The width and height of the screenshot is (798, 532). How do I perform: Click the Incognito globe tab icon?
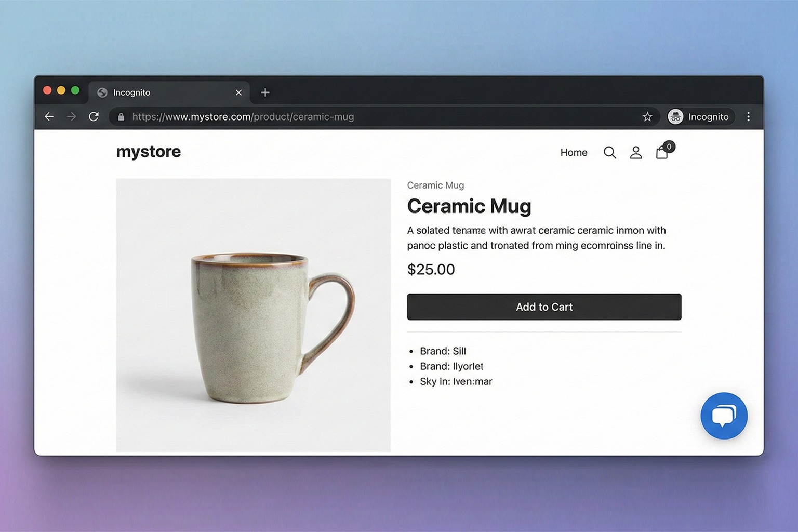coord(102,92)
